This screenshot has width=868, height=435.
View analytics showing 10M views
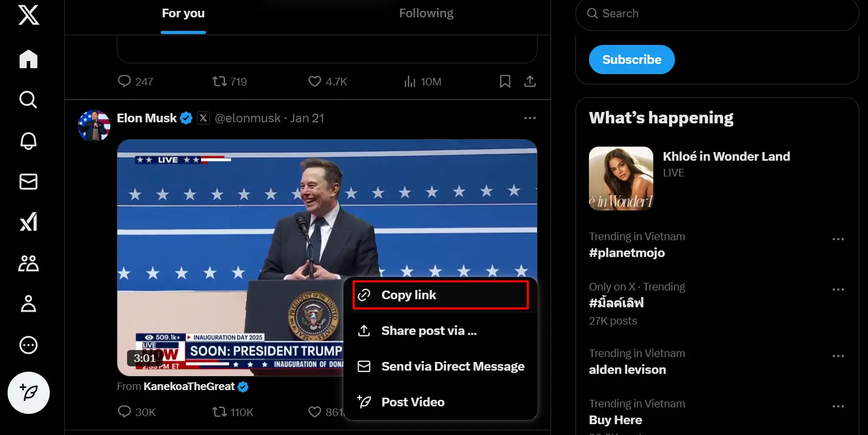[x=423, y=82]
